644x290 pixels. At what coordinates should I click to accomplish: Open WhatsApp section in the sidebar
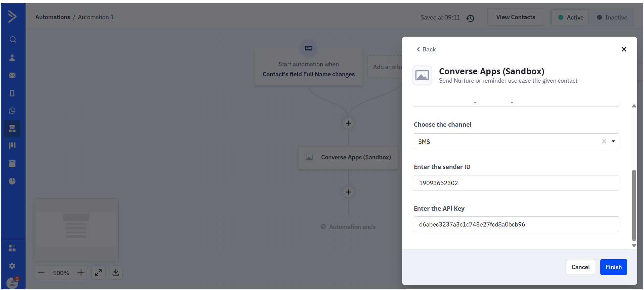(12, 111)
